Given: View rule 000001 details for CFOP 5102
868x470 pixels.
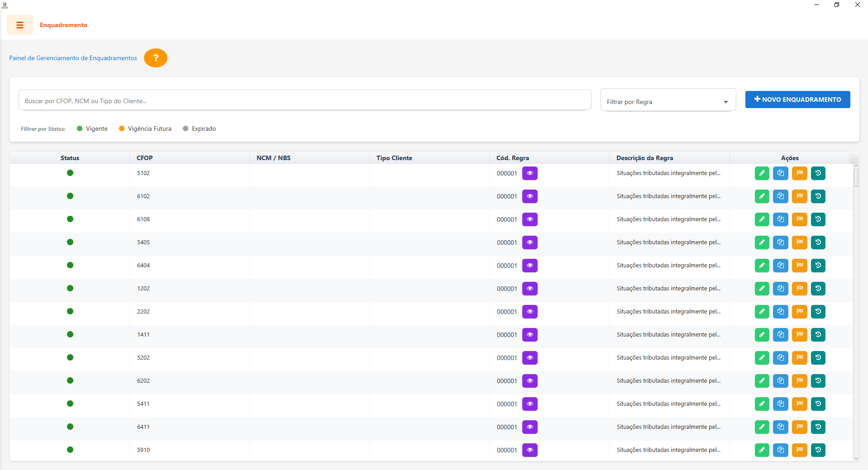Looking at the screenshot, I should 530,173.
